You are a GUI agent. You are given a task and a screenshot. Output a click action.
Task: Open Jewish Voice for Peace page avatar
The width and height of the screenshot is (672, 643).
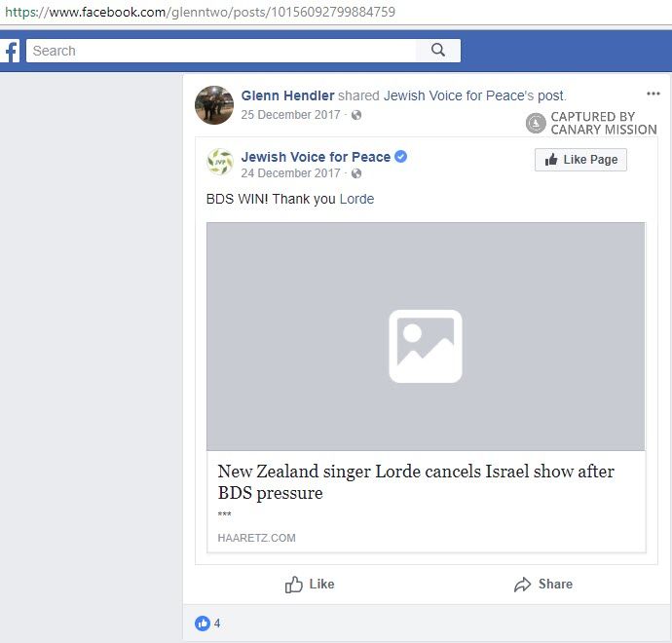pos(220,163)
